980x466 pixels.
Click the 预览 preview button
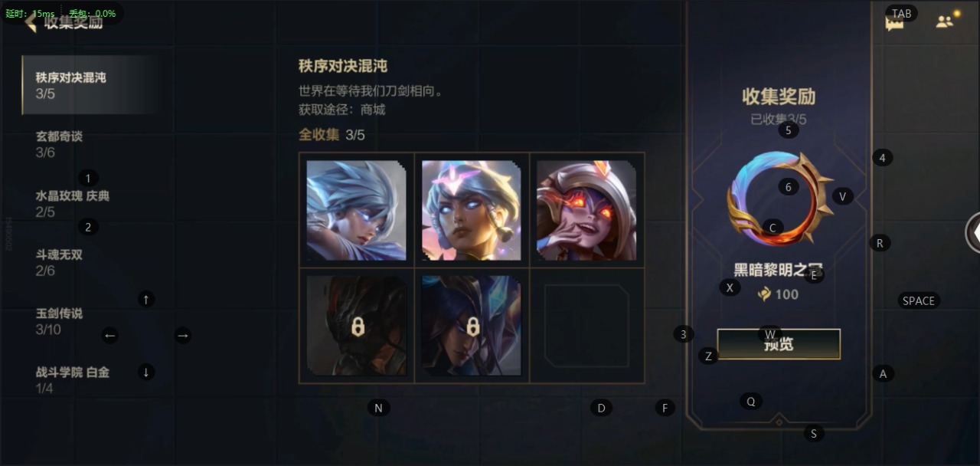[x=779, y=344]
